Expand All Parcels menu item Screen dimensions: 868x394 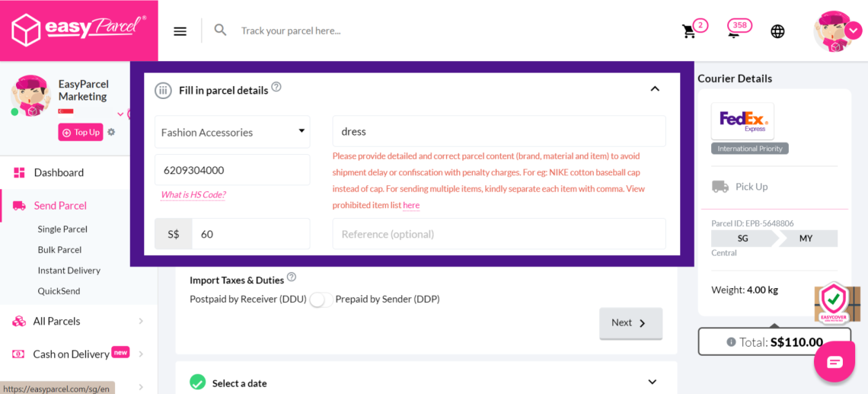141,322
